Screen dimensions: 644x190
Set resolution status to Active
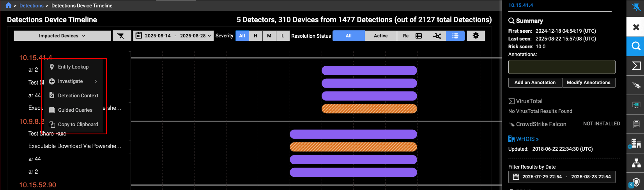[x=380, y=36]
